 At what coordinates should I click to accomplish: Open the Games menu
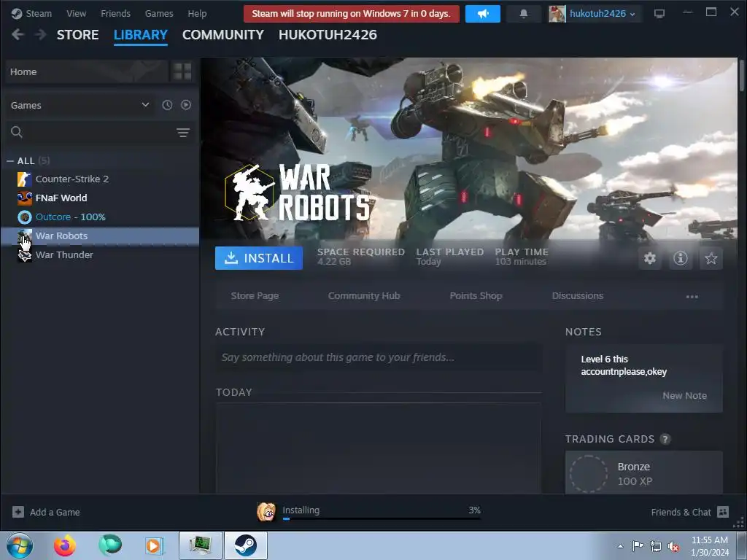158,13
